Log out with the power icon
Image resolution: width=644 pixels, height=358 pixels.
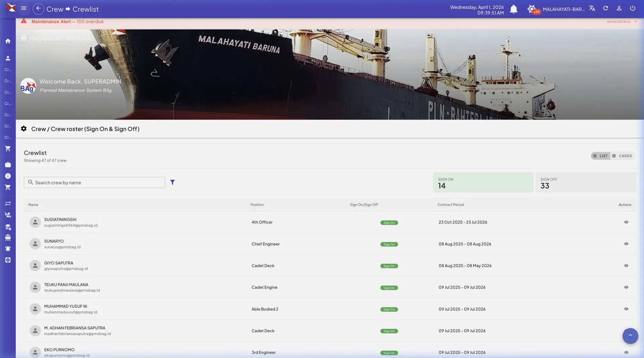pyautogui.click(x=633, y=8)
